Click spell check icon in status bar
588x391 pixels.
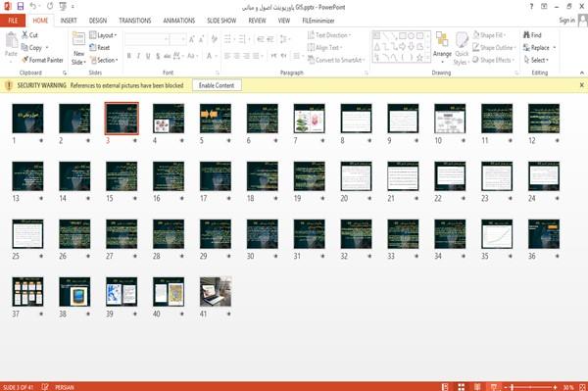(x=45, y=387)
